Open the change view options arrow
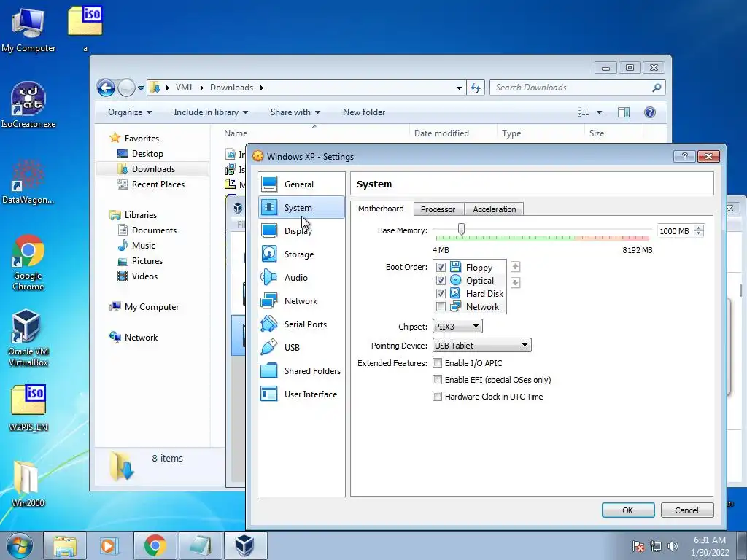 tap(599, 112)
